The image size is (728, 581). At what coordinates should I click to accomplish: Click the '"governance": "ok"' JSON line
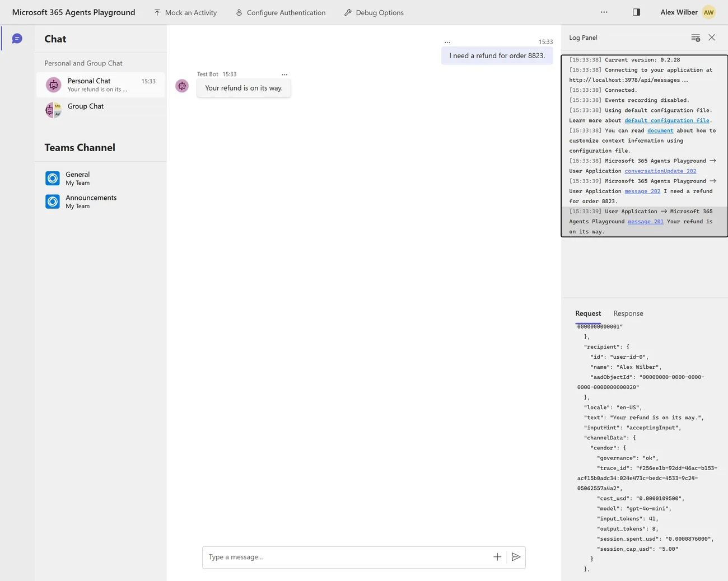point(628,458)
